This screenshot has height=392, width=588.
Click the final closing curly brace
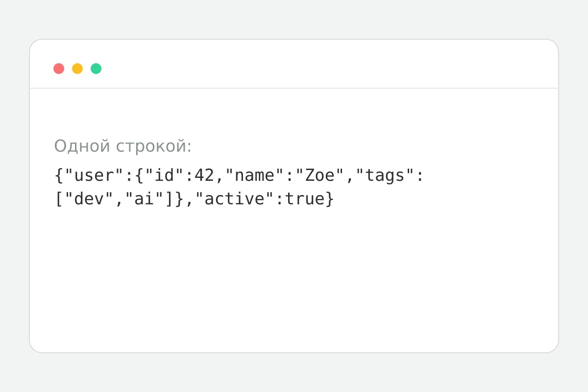pos(330,199)
